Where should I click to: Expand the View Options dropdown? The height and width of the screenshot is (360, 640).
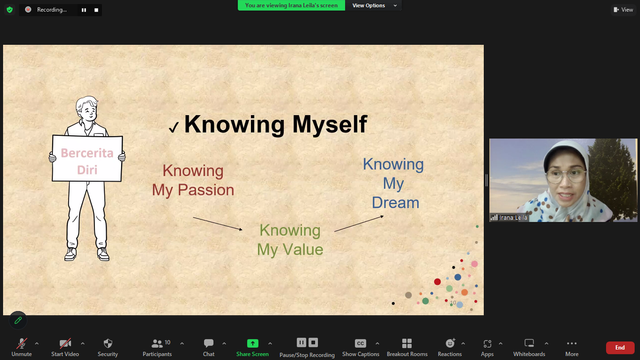pyautogui.click(x=374, y=5)
